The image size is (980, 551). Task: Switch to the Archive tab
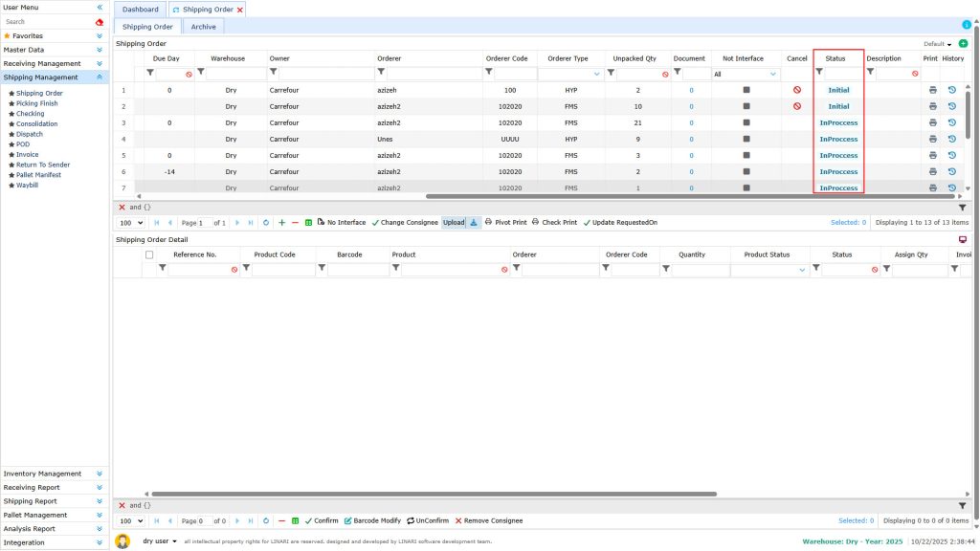(x=202, y=27)
